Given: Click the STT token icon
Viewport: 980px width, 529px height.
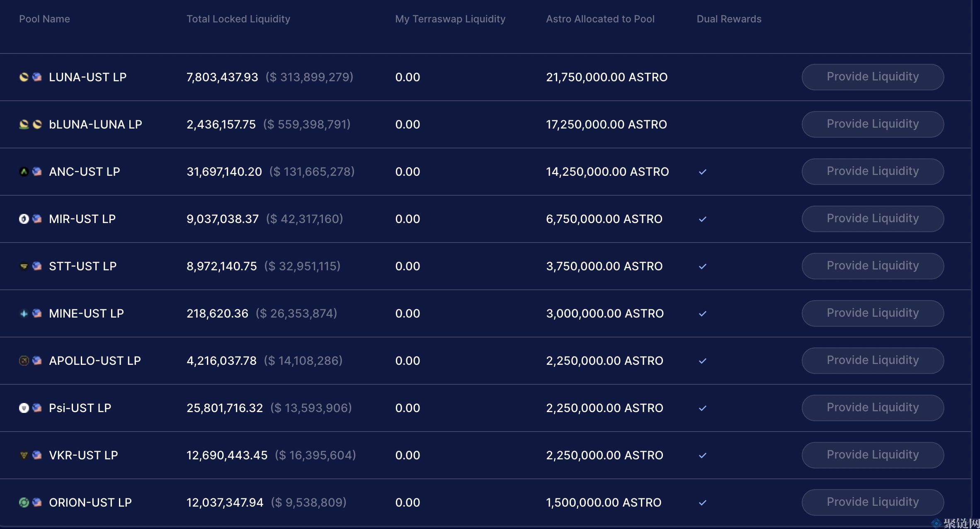Looking at the screenshot, I should coord(24,266).
